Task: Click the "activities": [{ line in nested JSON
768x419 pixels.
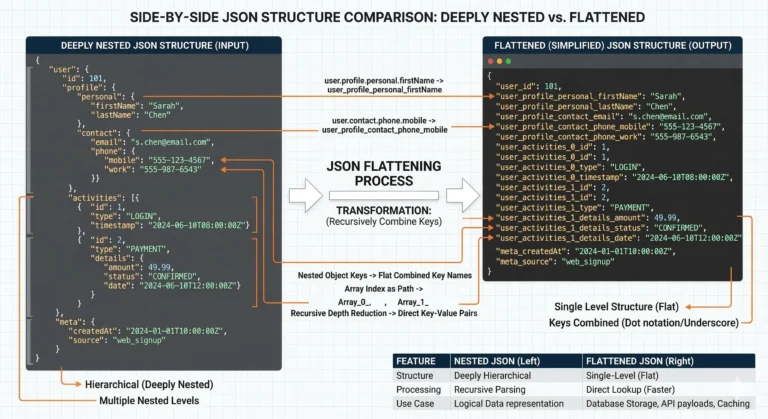Action: point(103,198)
